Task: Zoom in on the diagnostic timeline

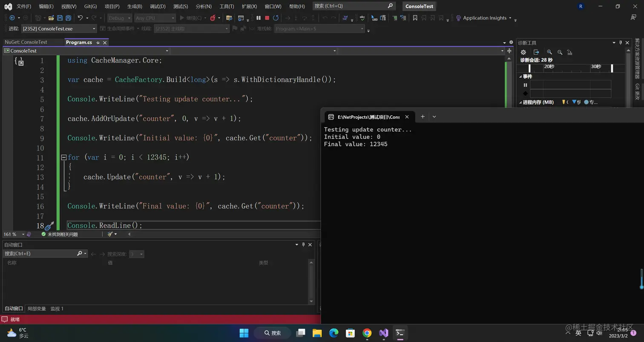Action: (549, 52)
